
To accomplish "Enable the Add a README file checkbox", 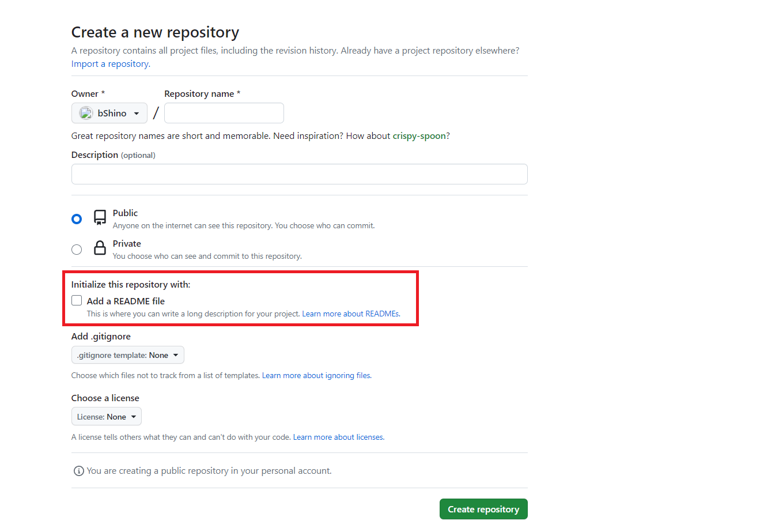I will coord(77,300).
